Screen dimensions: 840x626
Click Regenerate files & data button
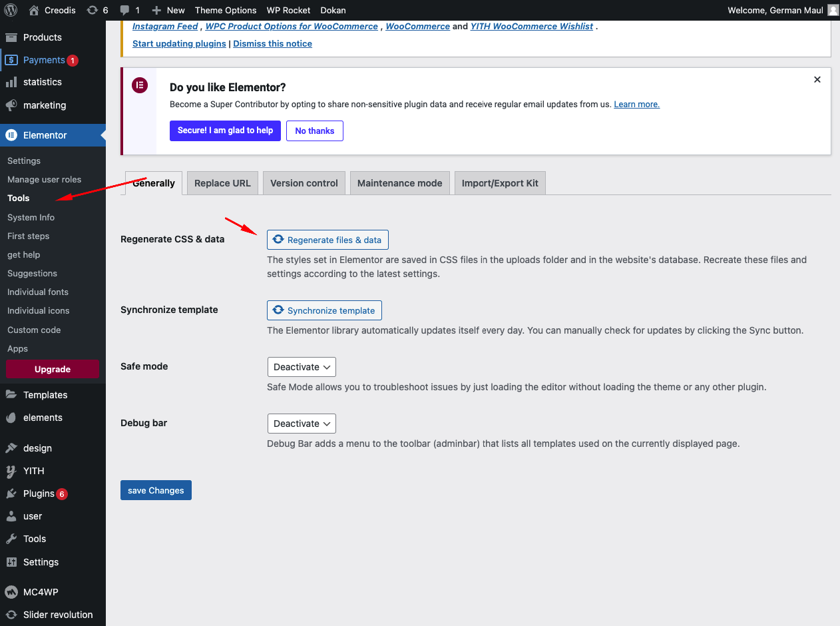(x=327, y=240)
